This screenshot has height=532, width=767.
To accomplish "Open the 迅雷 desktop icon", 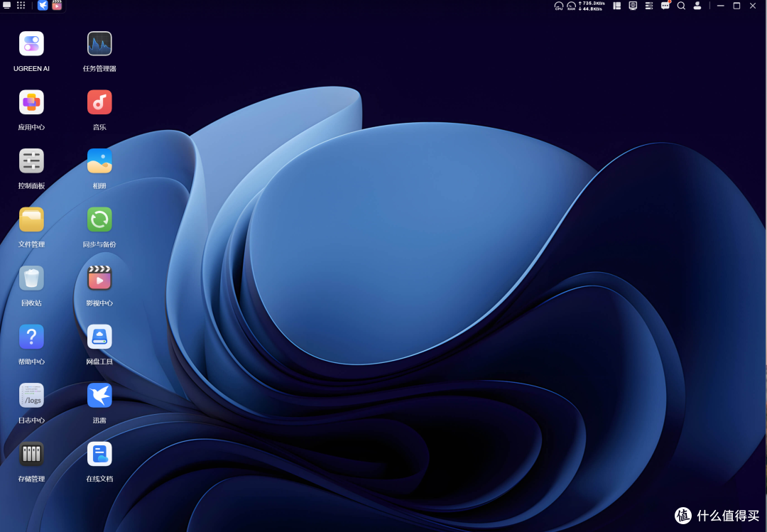I will [x=99, y=396].
